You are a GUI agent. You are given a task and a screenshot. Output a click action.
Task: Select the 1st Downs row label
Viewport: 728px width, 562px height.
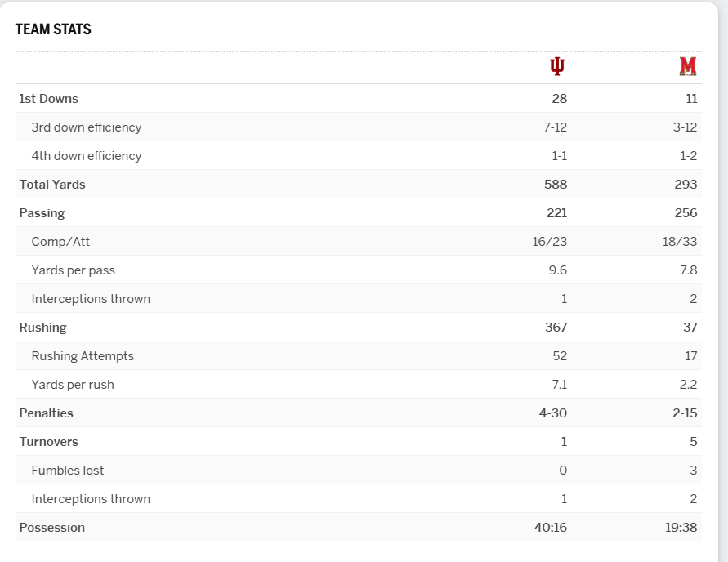pos(48,99)
